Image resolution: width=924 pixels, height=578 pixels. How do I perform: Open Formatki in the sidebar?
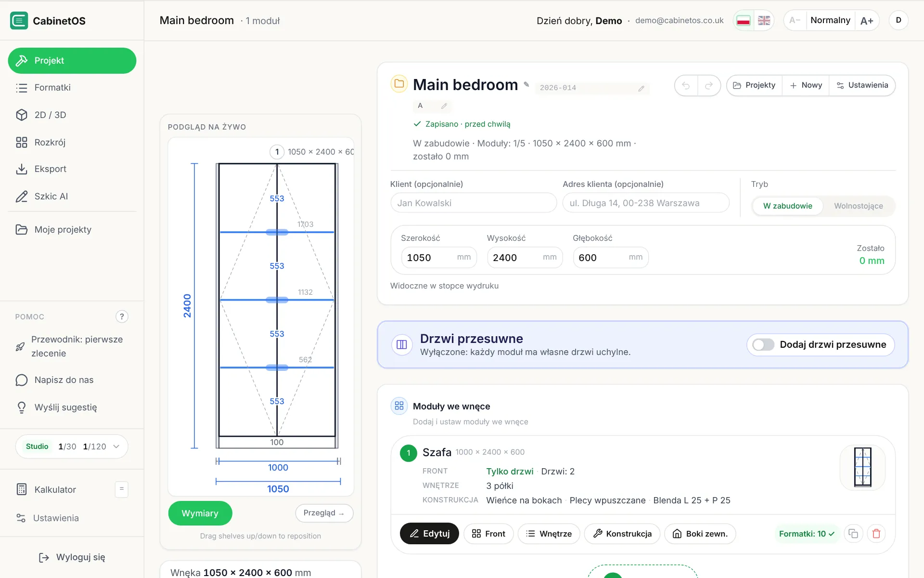(x=72, y=88)
